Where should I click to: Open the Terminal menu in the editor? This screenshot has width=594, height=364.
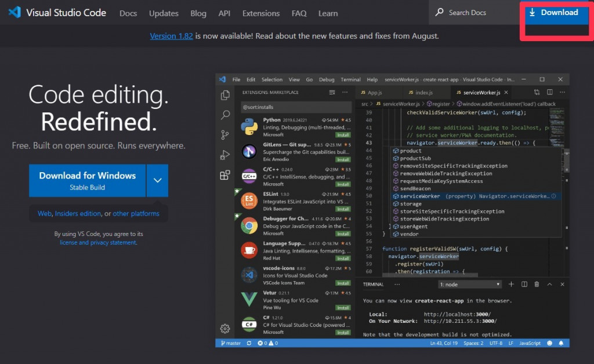350,79
